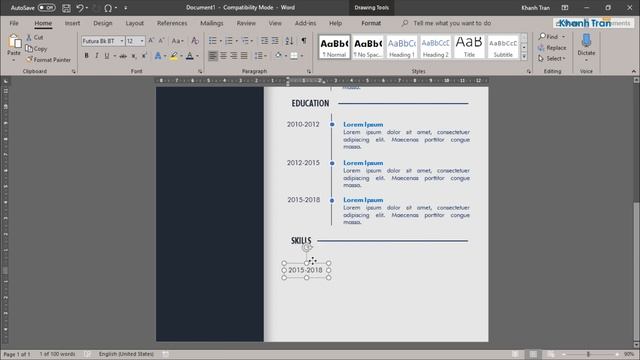Align text to the left

tap(213, 56)
